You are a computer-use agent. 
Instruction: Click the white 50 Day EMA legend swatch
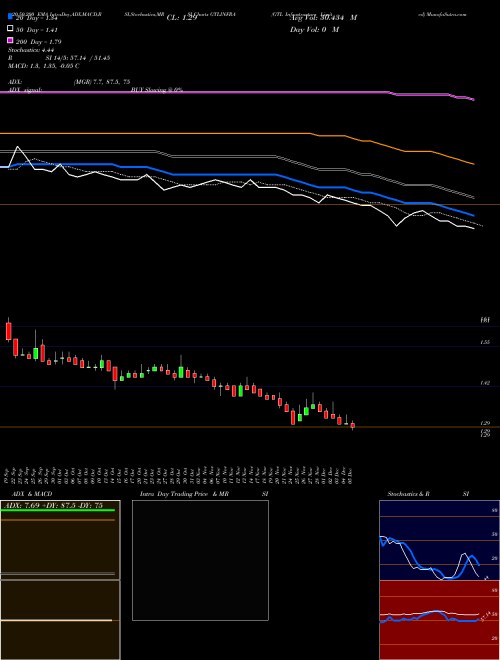[x=10, y=29]
